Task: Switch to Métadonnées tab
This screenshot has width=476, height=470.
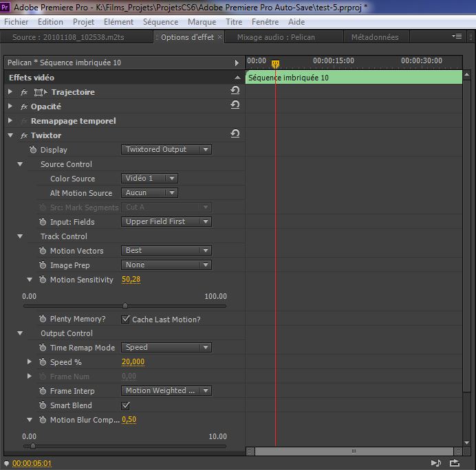Action: pyautogui.click(x=375, y=37)
